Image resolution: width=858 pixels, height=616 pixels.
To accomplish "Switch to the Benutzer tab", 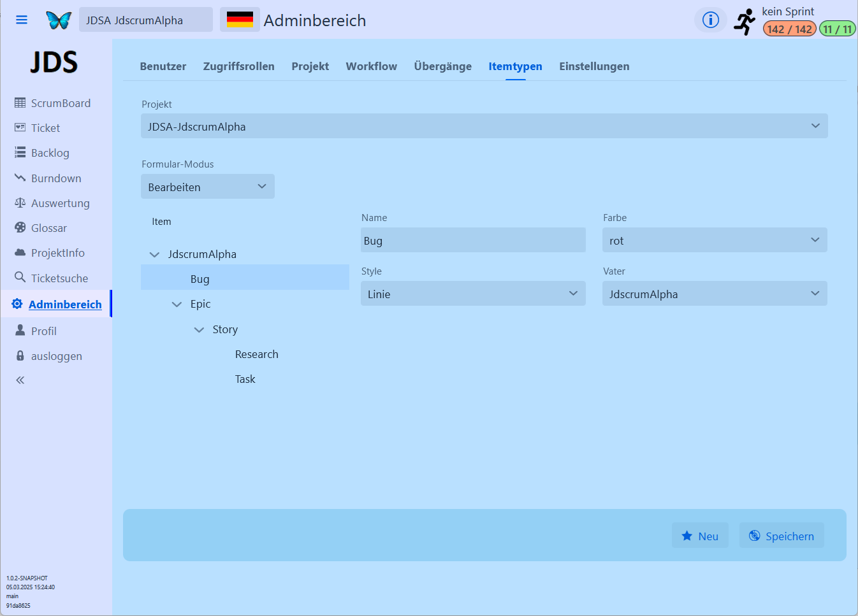I will (163, 66).
